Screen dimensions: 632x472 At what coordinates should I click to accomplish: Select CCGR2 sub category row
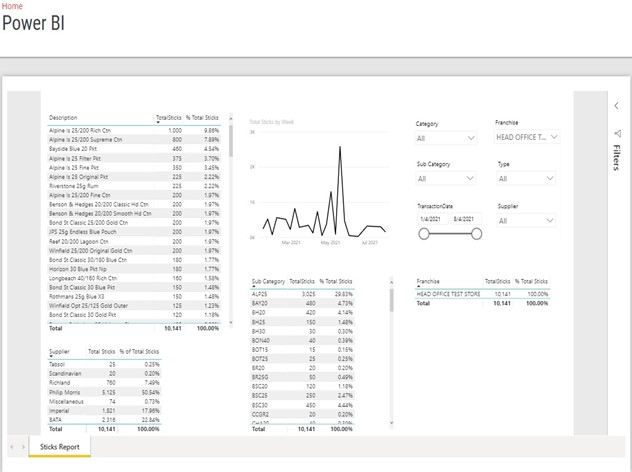302,414
